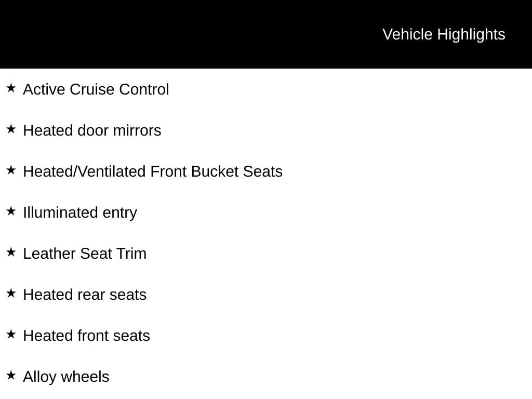
Task: Select the Active Cruise Control text
Action: [96, 89]
